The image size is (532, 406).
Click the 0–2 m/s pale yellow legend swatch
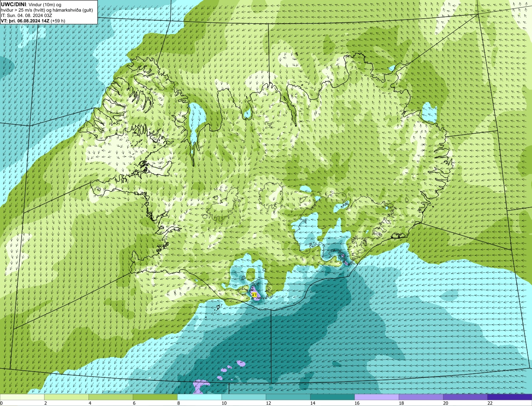click(x=22, y=397)
